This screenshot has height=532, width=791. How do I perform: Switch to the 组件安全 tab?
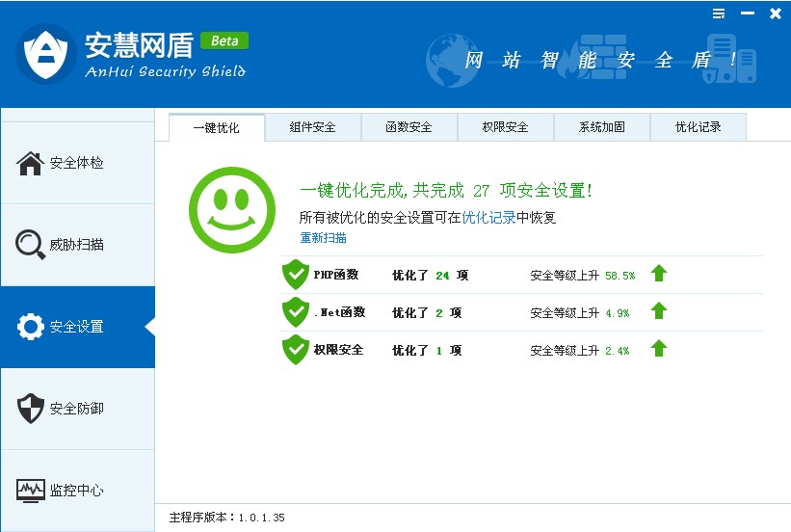(313, 127)
